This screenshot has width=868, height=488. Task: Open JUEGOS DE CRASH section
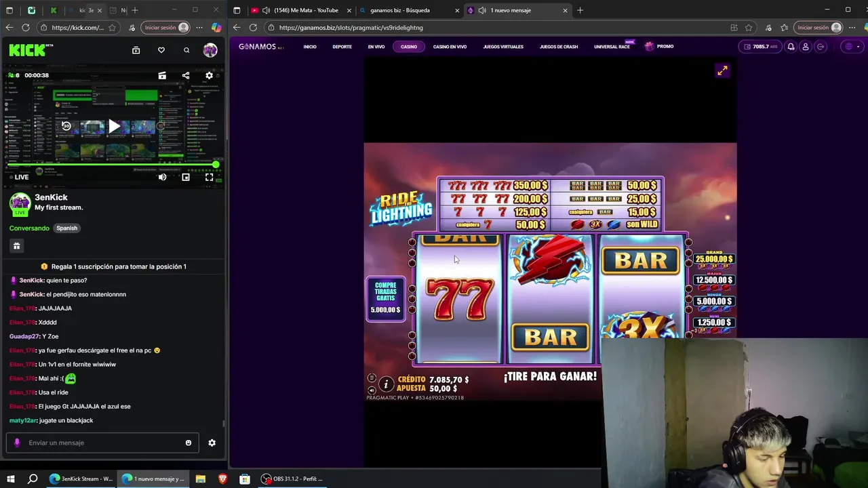click(559, 47)
